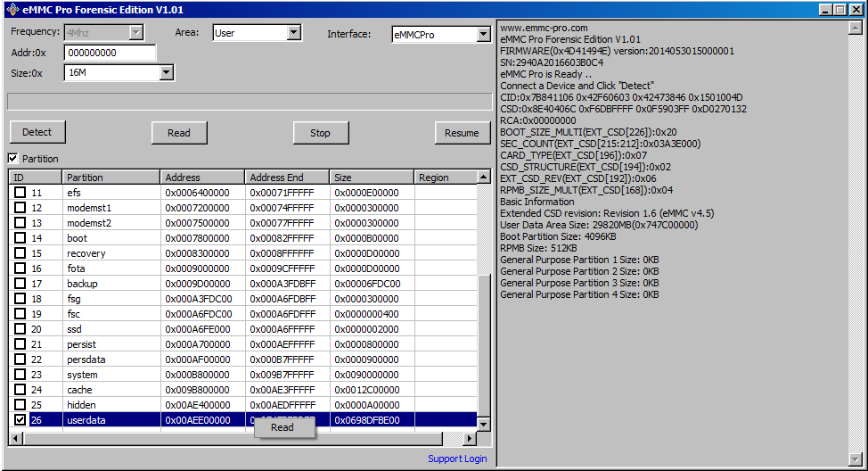Click the Region column header
The image size is (868, 471).
point(446,178)
